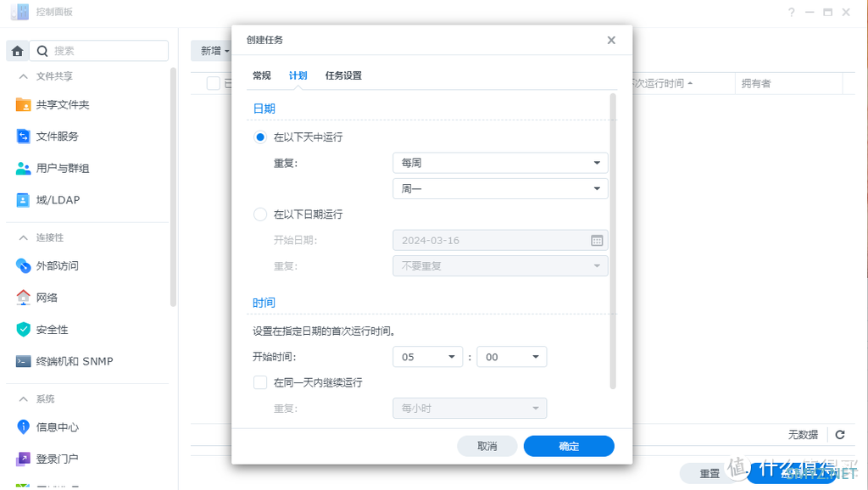Click the calendar icon beside 2024-03-16
Screen dimensions: 868x490
(x=596, y=240)
